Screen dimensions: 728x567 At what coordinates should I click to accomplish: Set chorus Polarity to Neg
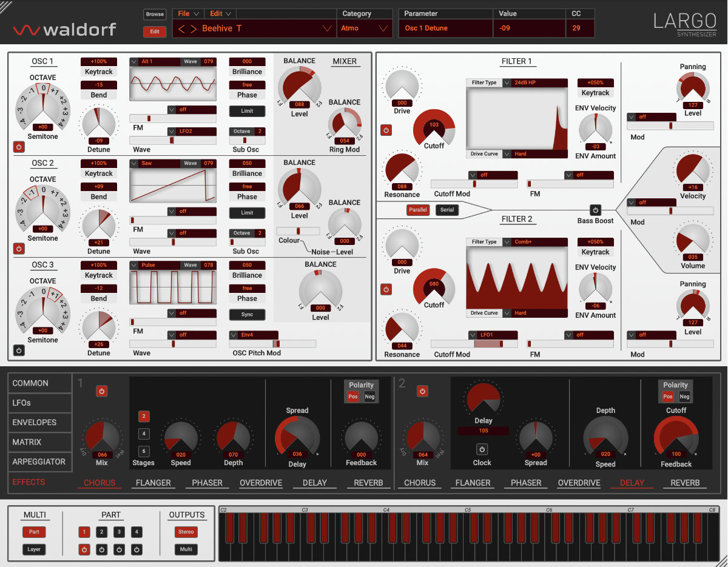[369, 397]
